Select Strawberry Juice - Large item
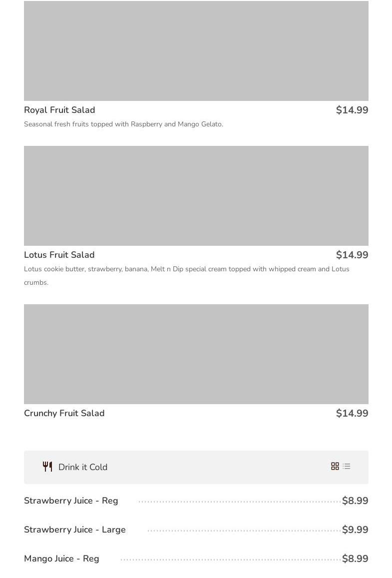This screenshot has height=578, width=392. (75, 530)
